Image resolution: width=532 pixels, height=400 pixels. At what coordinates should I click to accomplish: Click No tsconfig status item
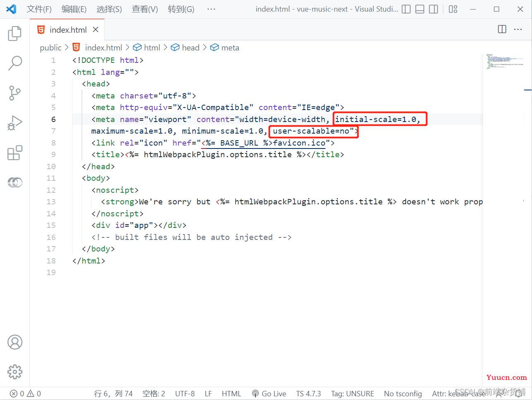tap(403, 394)
